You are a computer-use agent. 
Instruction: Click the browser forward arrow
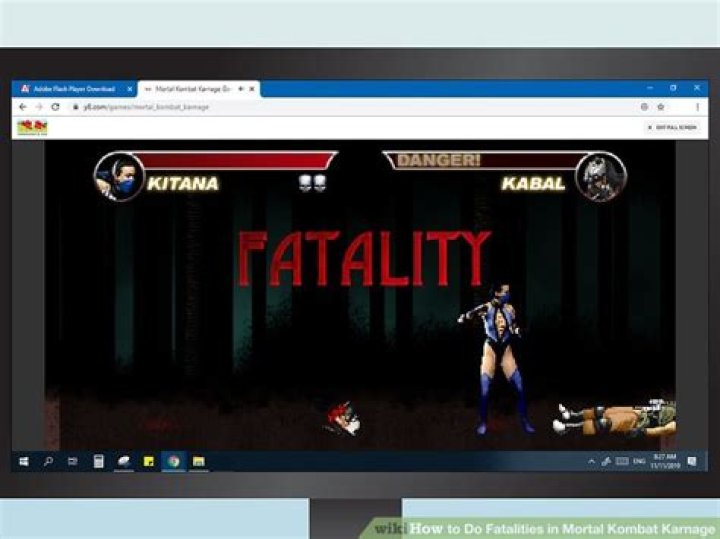(39, 107)
